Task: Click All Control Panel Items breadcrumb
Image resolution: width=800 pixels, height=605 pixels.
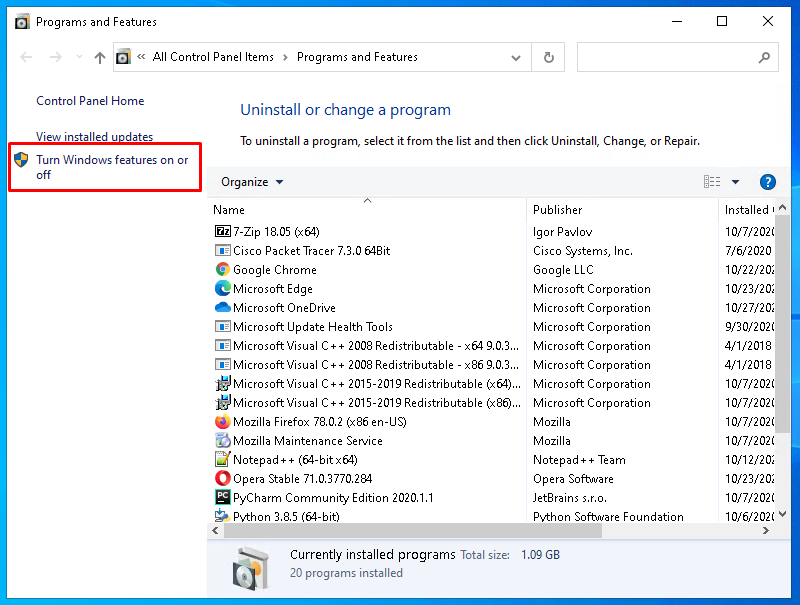Action: point(213,57)
